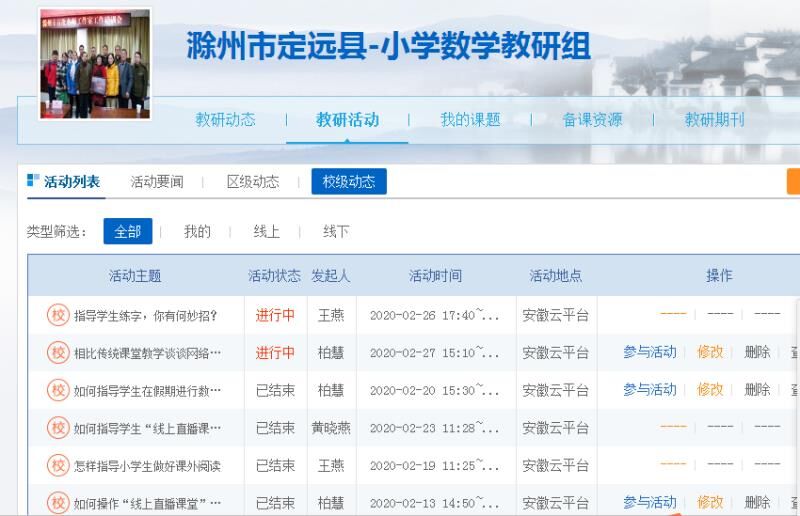
Task: Click the 校 icon beside 如何操作线上直播课堂 row
Action: pos(59,502)
